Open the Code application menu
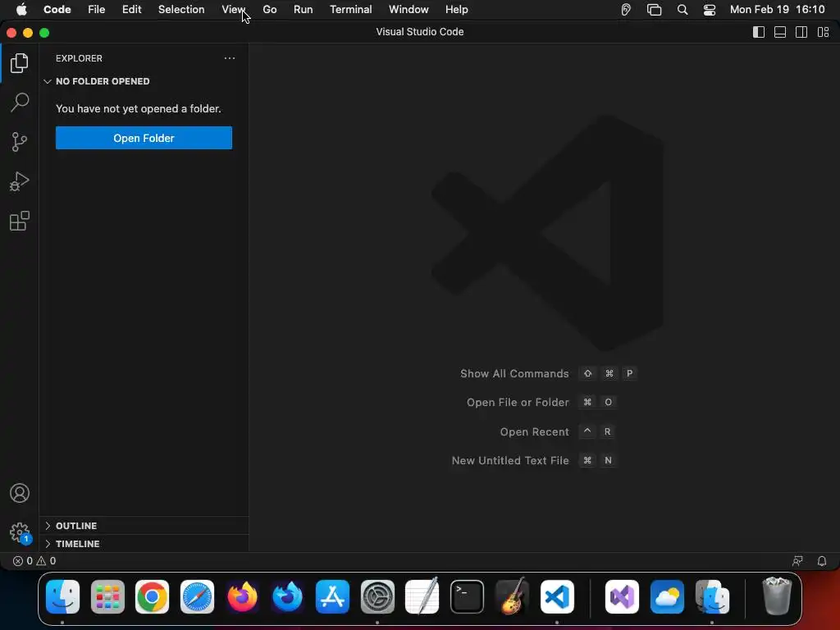Screen dimensions: 840x630 [x=57, y=10]
